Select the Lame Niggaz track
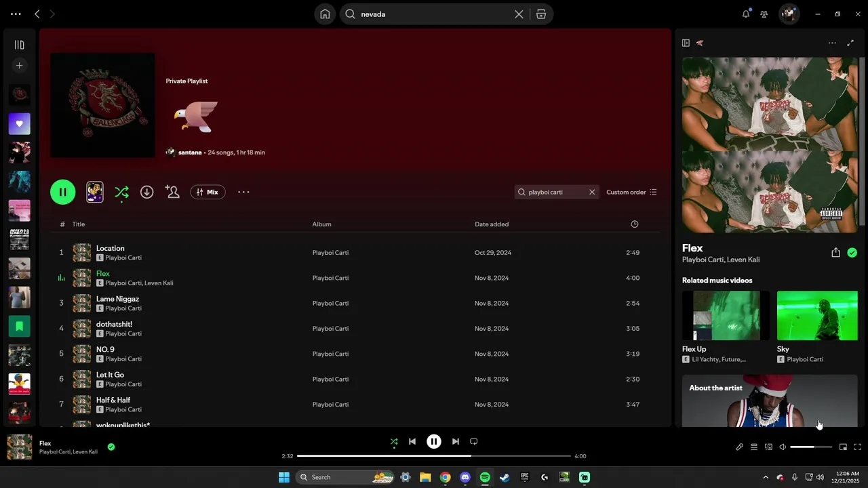868x488 pixels. (355, 303)
